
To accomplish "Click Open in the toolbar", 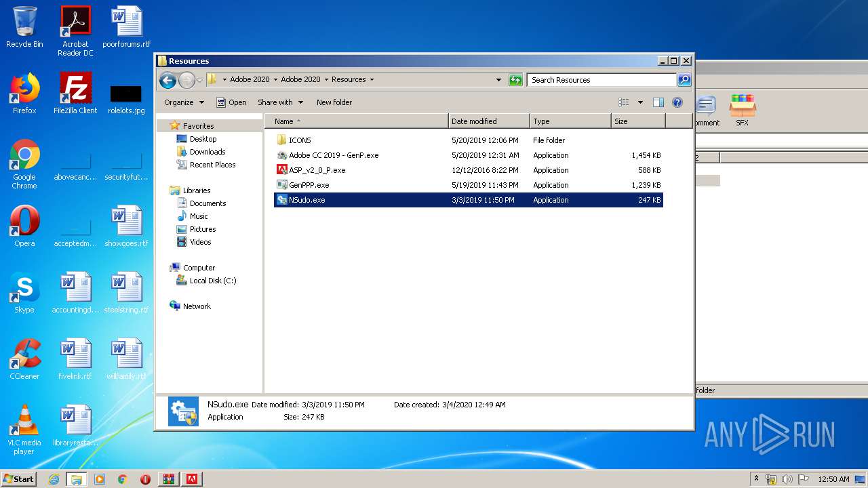I will 231,102.
